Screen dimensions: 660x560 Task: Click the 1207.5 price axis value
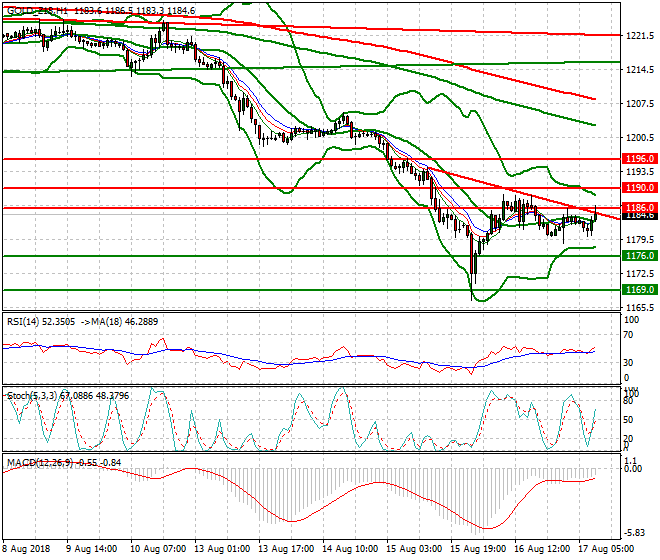(640, 104)
